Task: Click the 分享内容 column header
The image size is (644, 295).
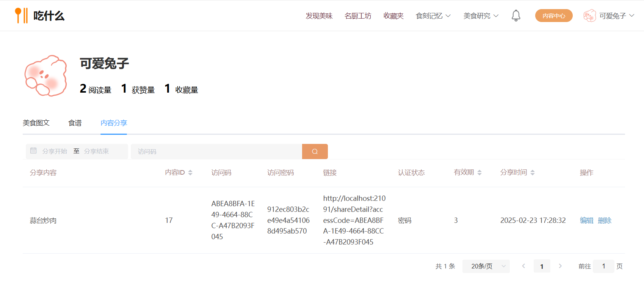Action: [43, 172]
